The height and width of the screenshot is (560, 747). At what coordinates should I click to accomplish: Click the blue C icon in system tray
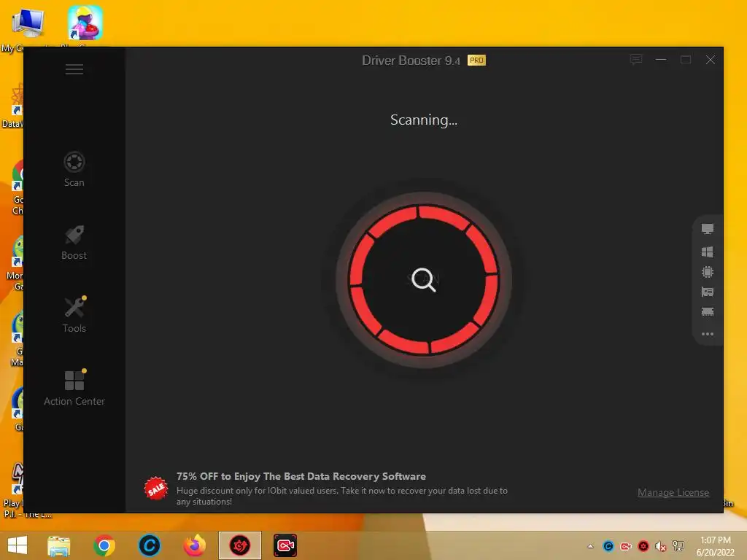point(608,546)
